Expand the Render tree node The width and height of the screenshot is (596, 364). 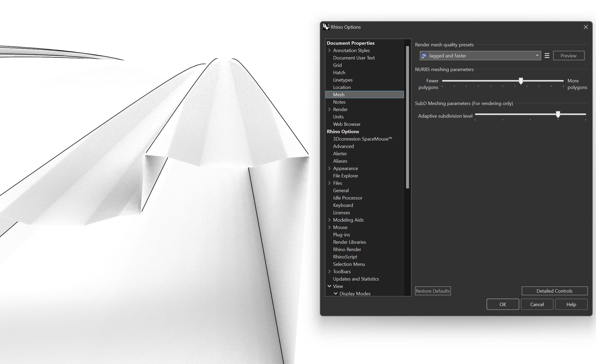coord(329,109)
